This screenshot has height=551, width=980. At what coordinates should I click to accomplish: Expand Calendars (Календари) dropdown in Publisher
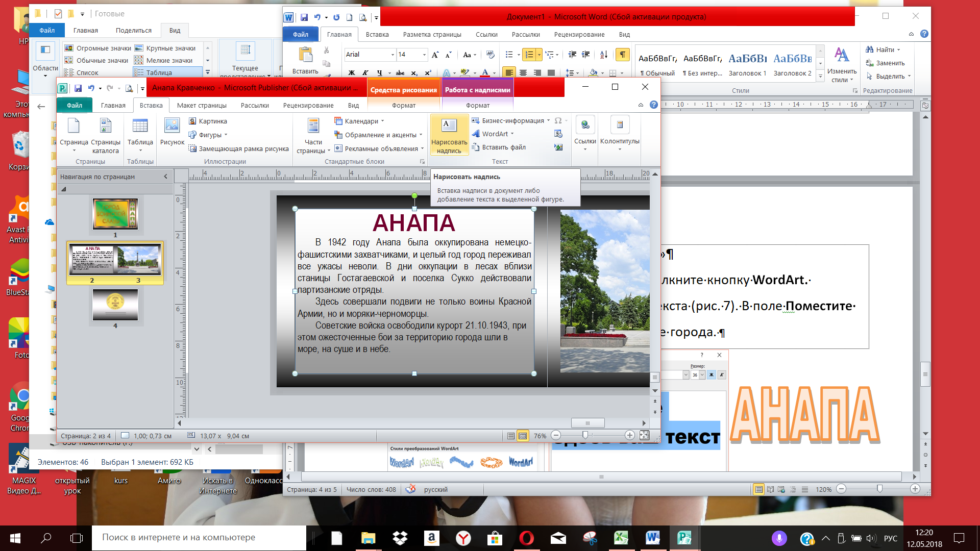click(x=382, y=121)
